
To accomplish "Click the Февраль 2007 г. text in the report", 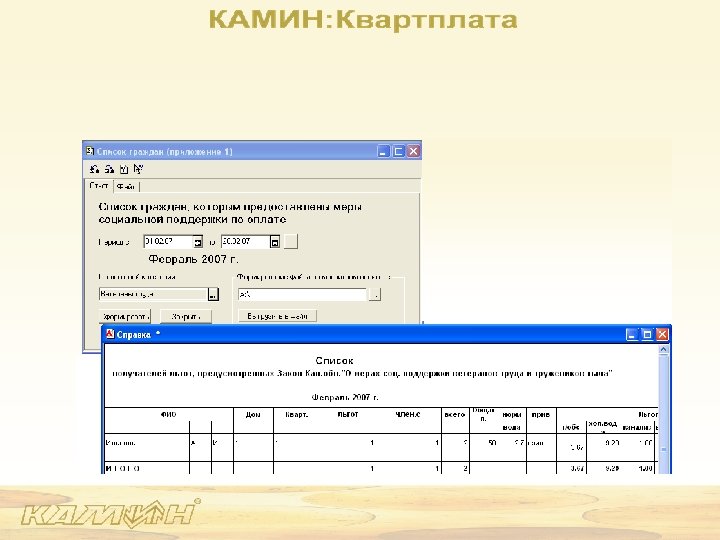I will (x=345, y=397).
